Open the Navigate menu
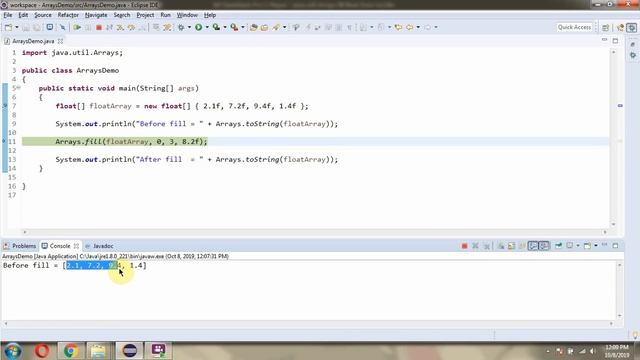The image size is (640, 360). (96, 15)
